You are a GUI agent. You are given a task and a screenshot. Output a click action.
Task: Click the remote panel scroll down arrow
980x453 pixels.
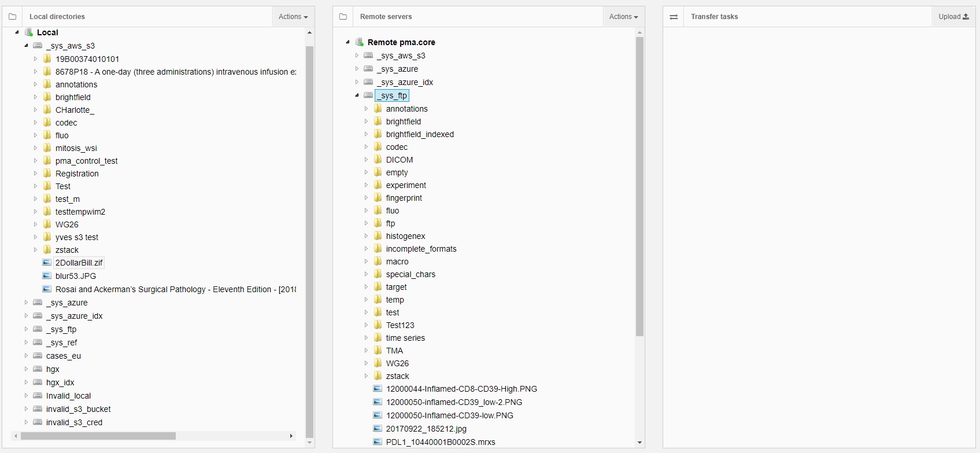639,443
